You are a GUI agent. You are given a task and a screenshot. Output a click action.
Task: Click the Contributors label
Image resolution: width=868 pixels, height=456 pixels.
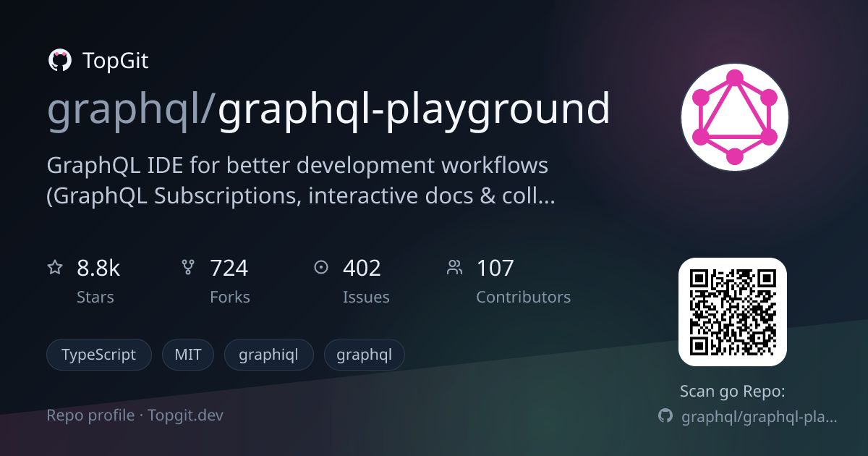tap(523, 297)
